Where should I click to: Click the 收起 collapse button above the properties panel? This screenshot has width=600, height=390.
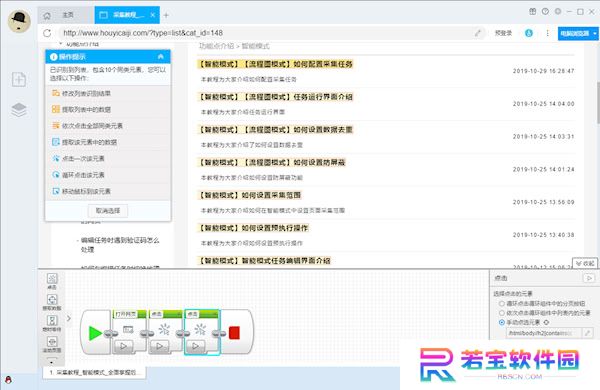[x=585, y=263]
